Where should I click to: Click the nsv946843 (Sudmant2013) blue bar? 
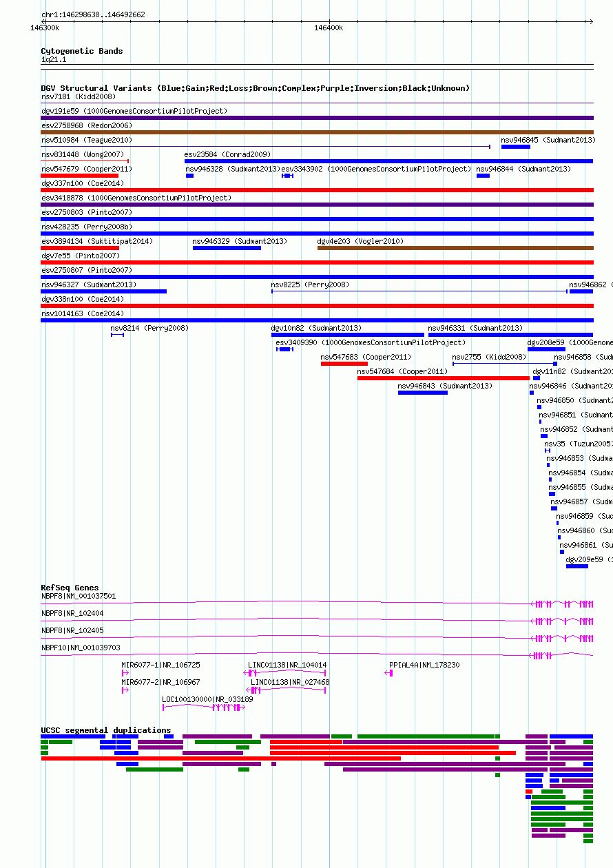coord(423,393)
